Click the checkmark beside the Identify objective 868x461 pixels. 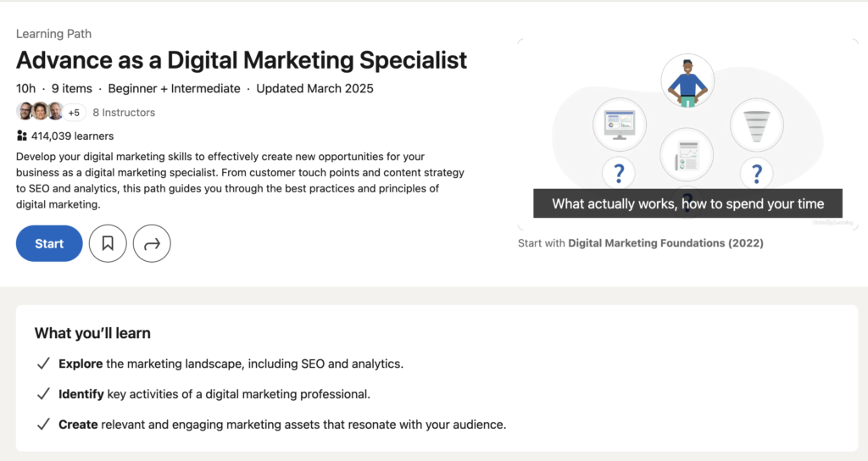click(43, 394)
